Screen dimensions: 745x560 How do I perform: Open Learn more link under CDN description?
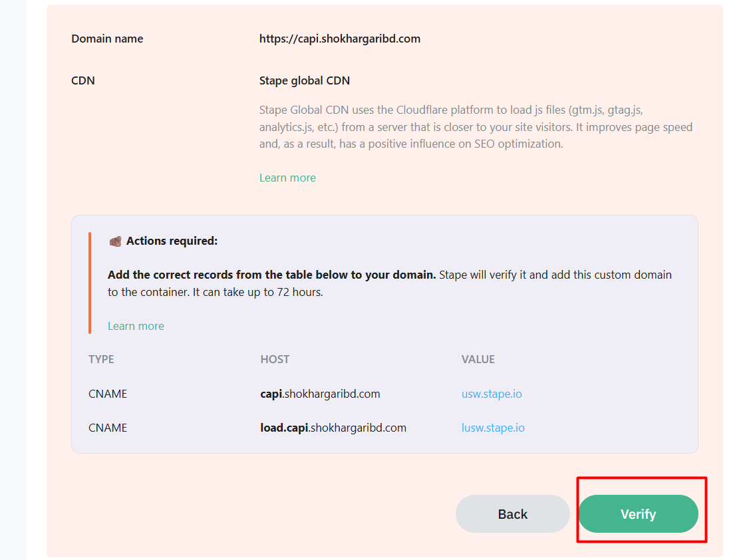pos(287,178)
